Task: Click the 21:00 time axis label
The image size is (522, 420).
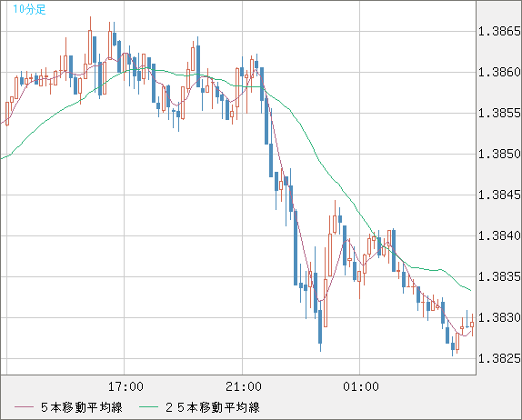Action: tap(244, 386)
